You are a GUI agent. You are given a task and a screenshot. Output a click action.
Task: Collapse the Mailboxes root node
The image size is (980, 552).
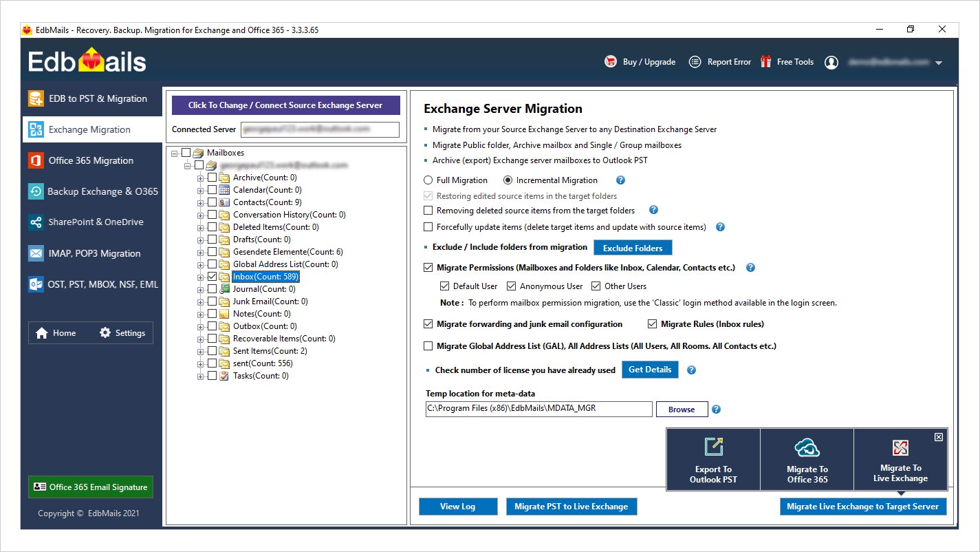pos(175,153)
